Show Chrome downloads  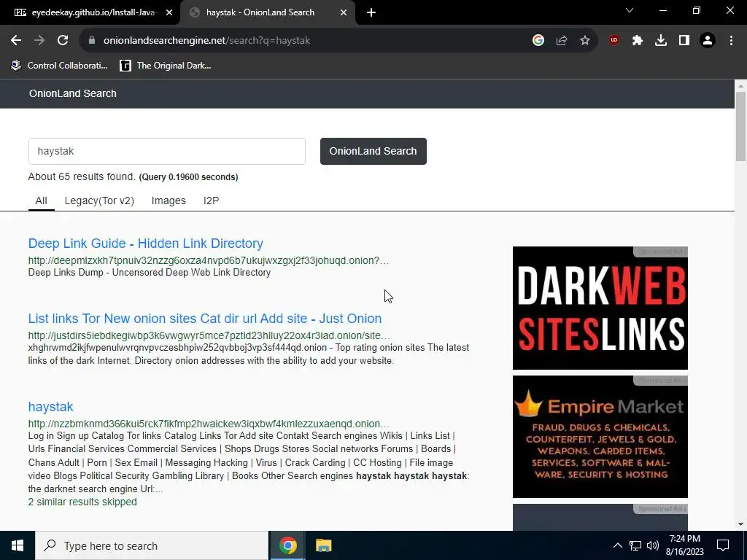(x=660, y=41)
